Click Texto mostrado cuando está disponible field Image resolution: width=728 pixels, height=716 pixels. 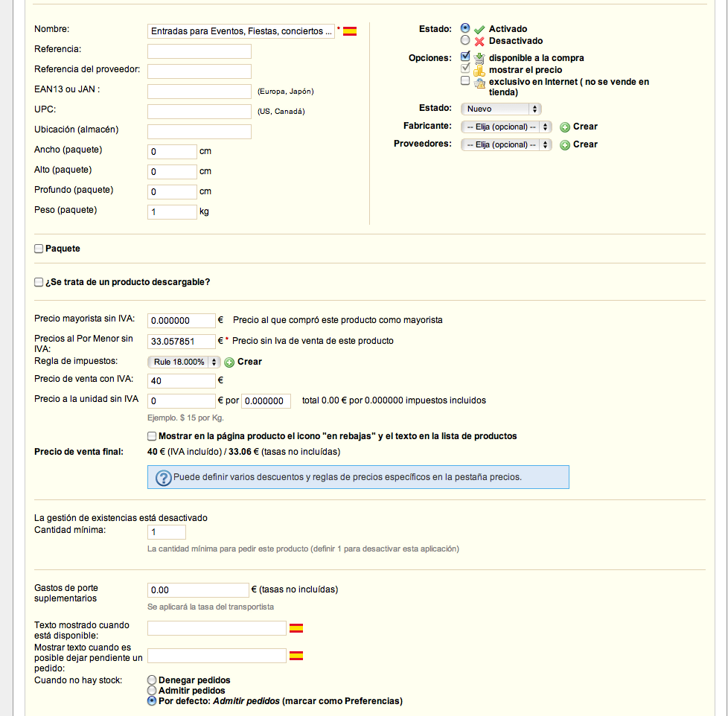point(217,627)
